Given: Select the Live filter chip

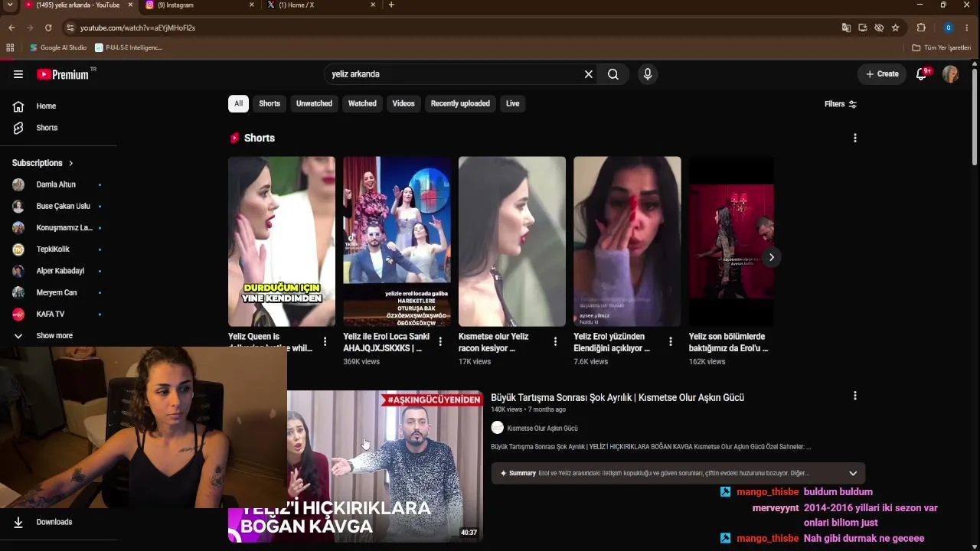Looking at the screenshot, I should pos(512,103).
